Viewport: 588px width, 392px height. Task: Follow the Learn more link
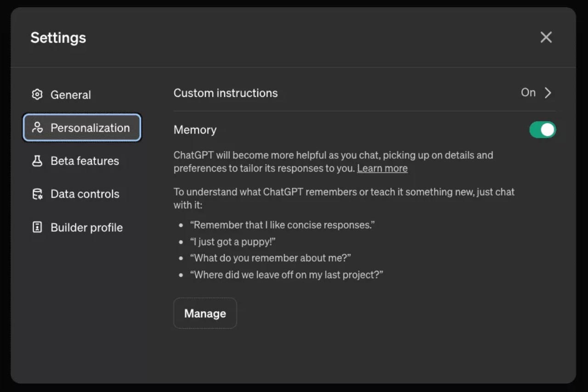[x=382, y=168]
